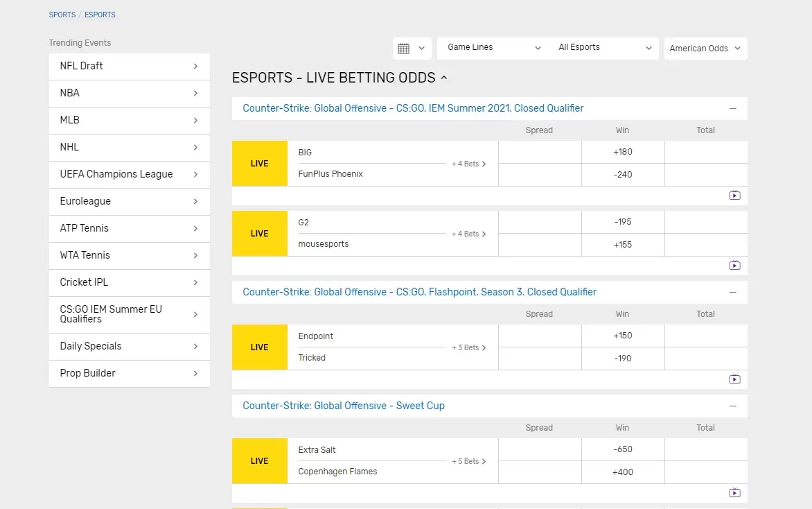The image size is (812, 509).
Task: Click LIVE badge for Endpoint match
Action: point(259,347)
